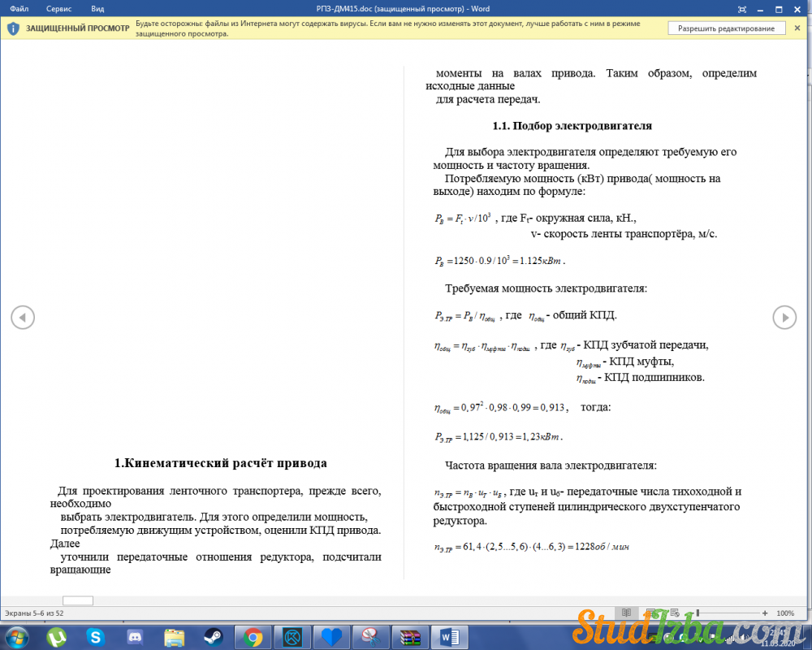Click heading 1.1. Подбор электродвигателя
Screen dimensions: 812x650
coord(572,126)
